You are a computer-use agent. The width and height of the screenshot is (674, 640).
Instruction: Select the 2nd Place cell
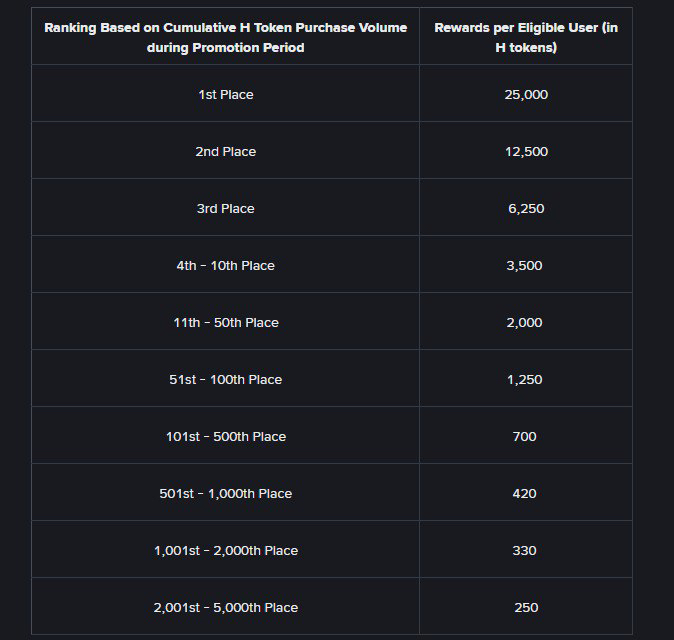pos(226,152)
